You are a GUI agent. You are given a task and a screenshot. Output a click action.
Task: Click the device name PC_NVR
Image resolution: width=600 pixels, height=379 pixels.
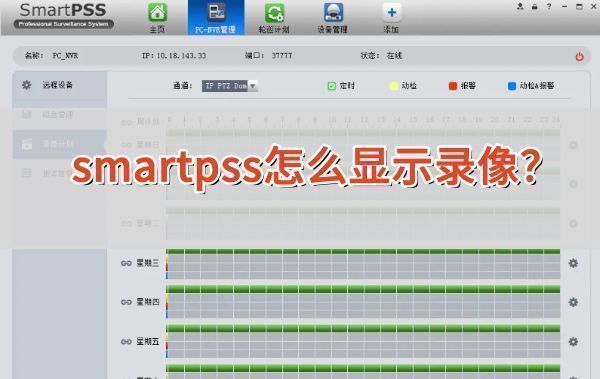(x=65, y=56)
